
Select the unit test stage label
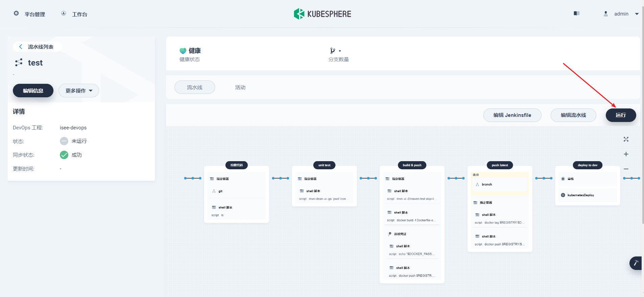[x=324, y=165]
